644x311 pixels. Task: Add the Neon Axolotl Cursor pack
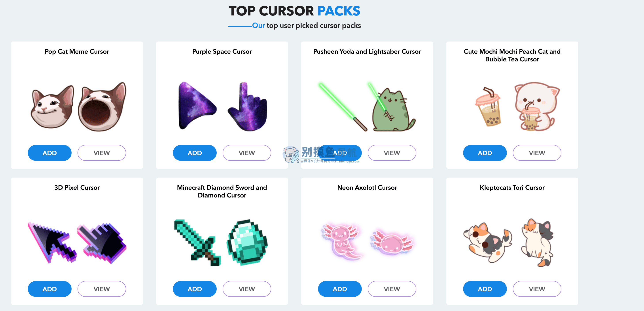tap(340, 289)
